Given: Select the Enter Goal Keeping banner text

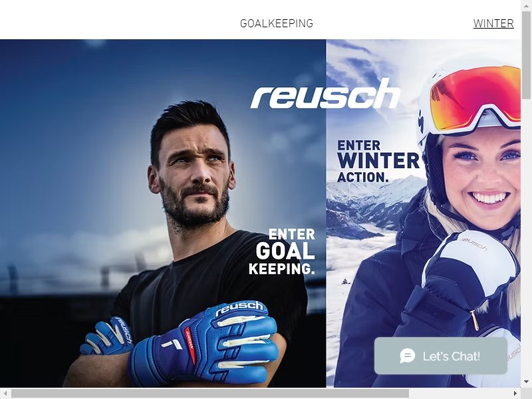Looking at the screenshot, I should pos(282,251).
